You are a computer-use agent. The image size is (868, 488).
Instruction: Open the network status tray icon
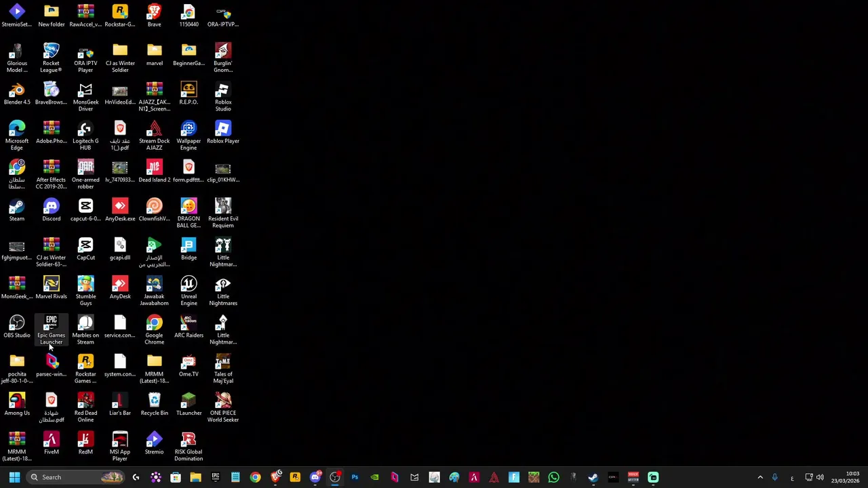pyautogui.click(x=810, y=477)
